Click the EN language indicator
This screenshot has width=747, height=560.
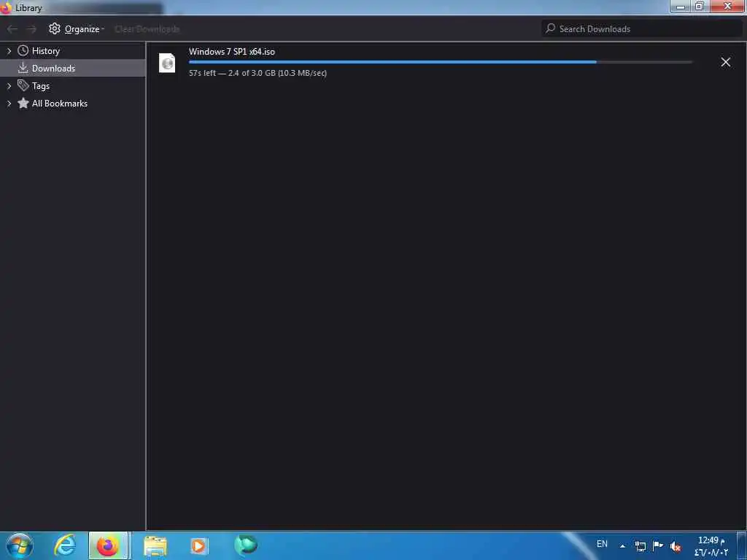pos(602,544)
